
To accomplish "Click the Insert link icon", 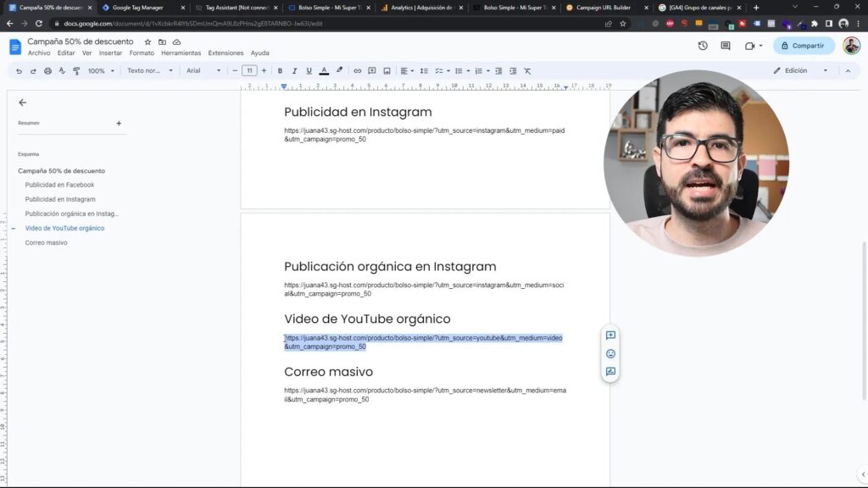I will 357,71.
